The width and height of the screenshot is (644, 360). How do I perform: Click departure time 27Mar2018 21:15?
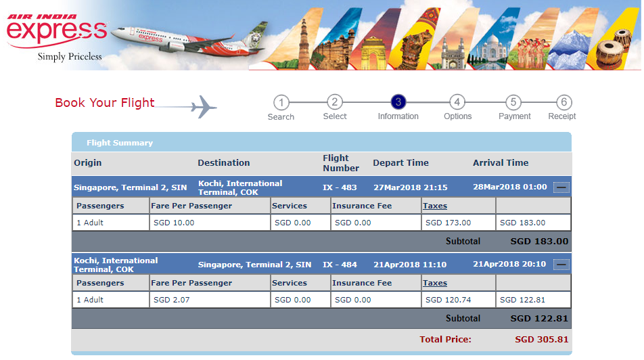click(x=411, y=187)
